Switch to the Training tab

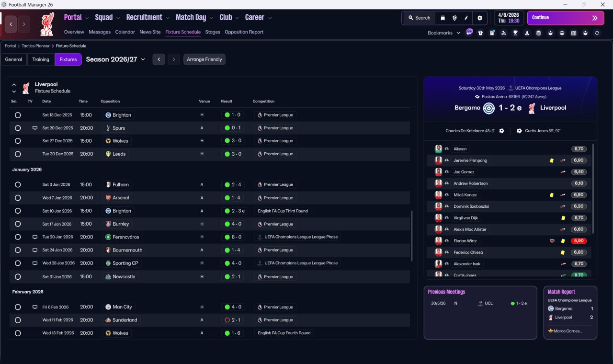pos(41,59)
